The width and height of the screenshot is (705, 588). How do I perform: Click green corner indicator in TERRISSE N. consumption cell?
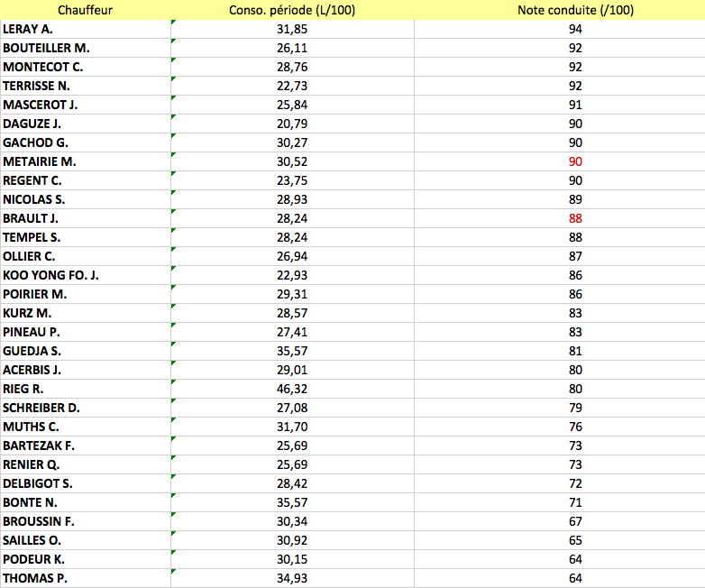pos(173,79)
